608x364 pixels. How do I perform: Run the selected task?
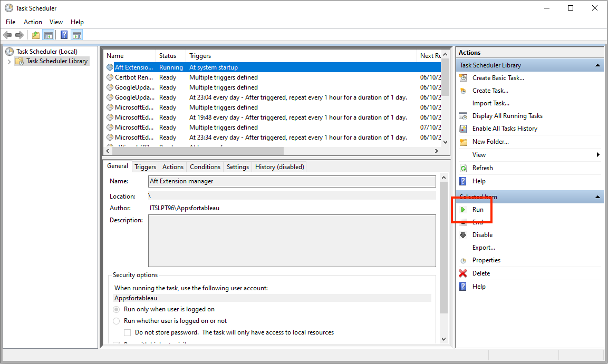click(x=478, y=210)
